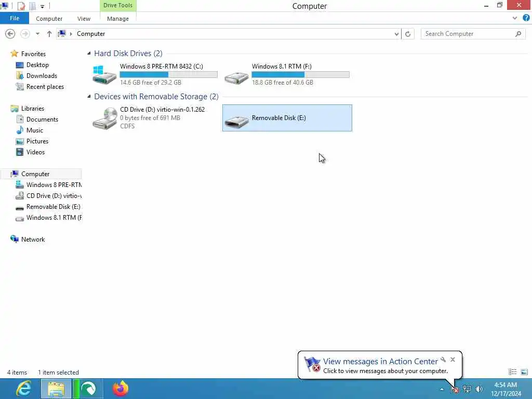532x399 pixels.
Task: Open the Manage ribbon tab
Action: (118, 19)
